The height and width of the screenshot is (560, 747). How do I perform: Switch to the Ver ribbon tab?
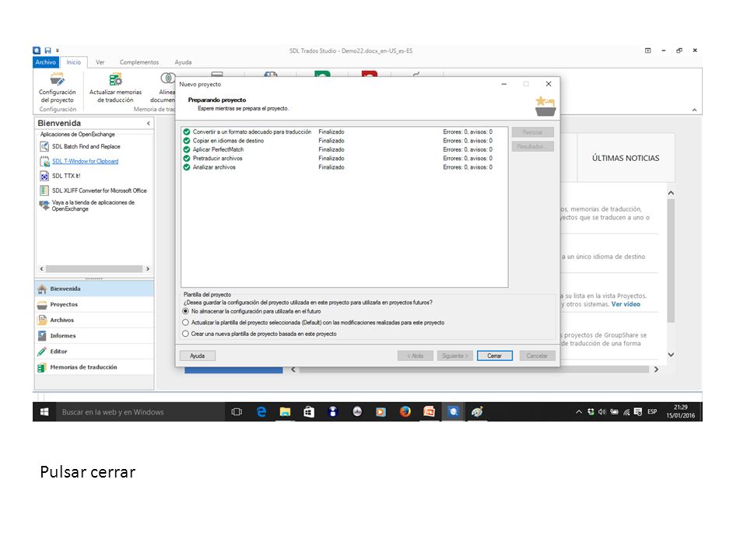coord(100,62)
